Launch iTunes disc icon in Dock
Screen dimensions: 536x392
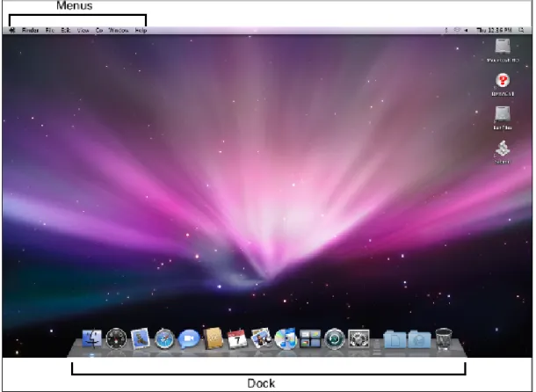click(x=286, y=338)
